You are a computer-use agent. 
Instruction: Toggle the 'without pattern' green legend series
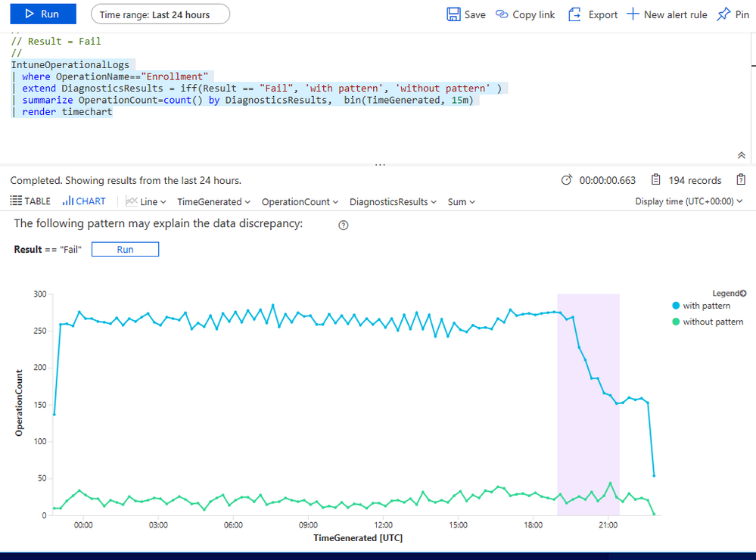coord(708,322)
